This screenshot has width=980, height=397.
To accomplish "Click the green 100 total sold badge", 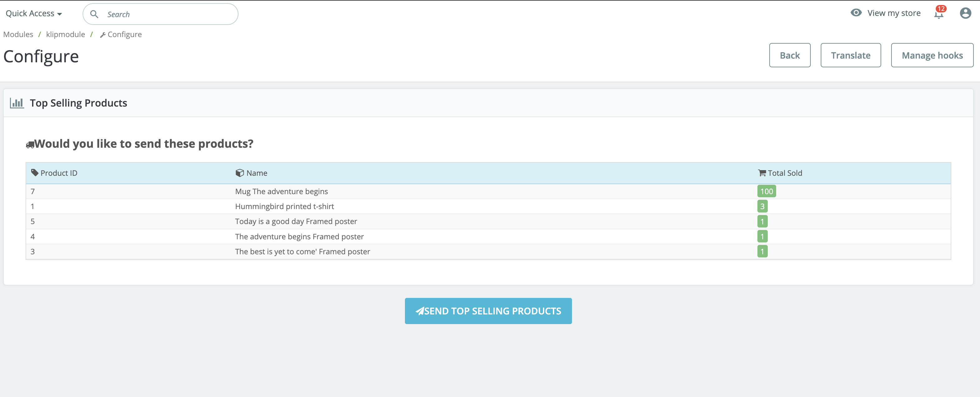I will pyautogui.click(x=766, y=191).
